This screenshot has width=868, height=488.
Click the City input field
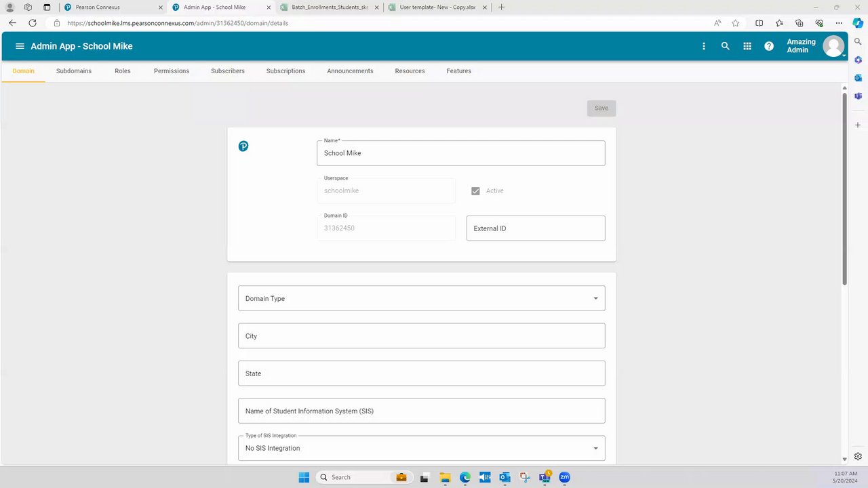click(421, 336)
